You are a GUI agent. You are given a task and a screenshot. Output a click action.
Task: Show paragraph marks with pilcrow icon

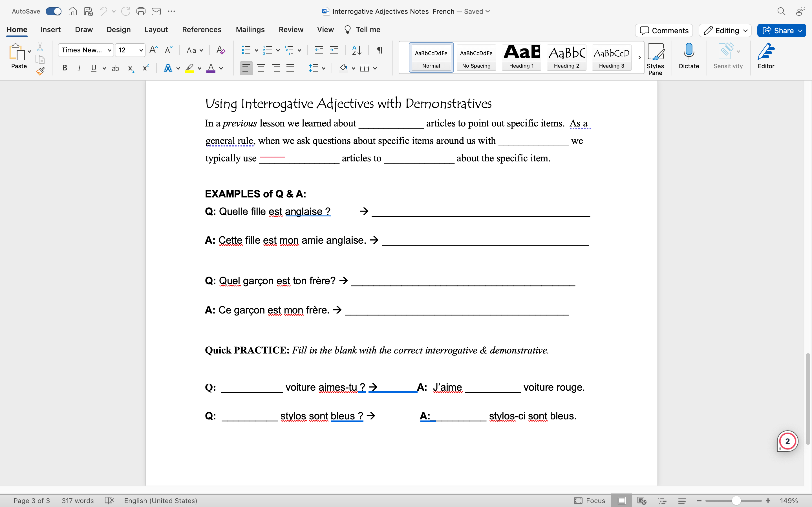[x=379, y=50]
